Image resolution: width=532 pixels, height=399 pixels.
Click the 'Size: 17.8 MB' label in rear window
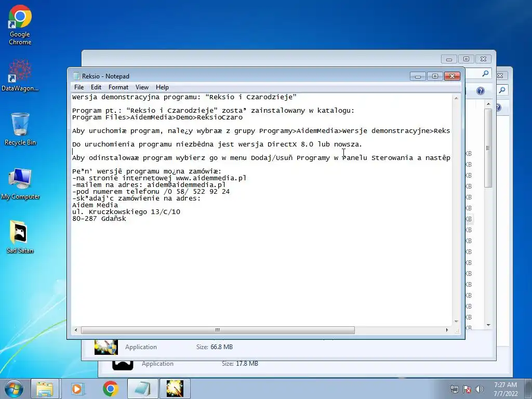click(x=240, y=364)
